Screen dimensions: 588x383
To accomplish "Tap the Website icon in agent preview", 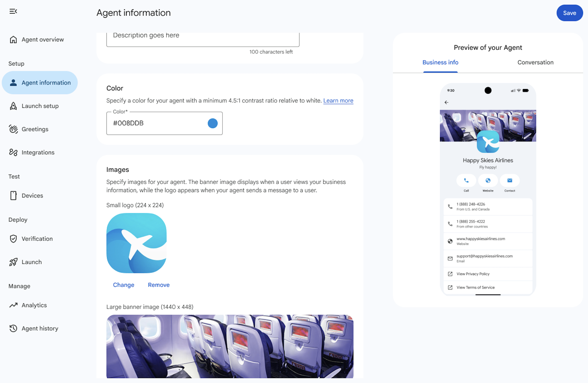I will [488, 181].
